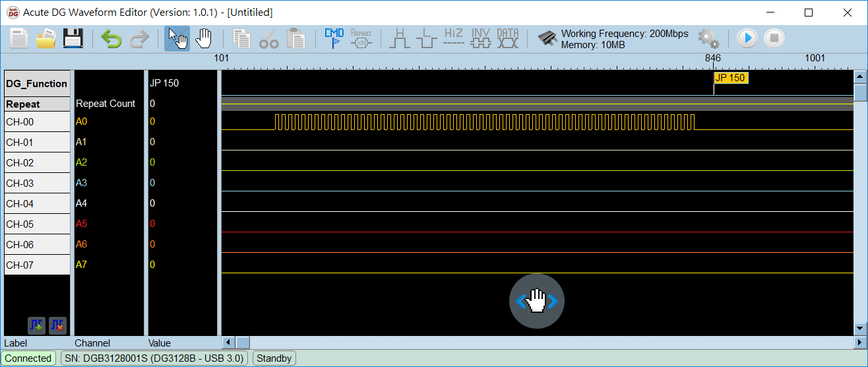Click the serial number DGB3128001S status entry
Viewport: 868px width, 367px height.
[155, 358]
